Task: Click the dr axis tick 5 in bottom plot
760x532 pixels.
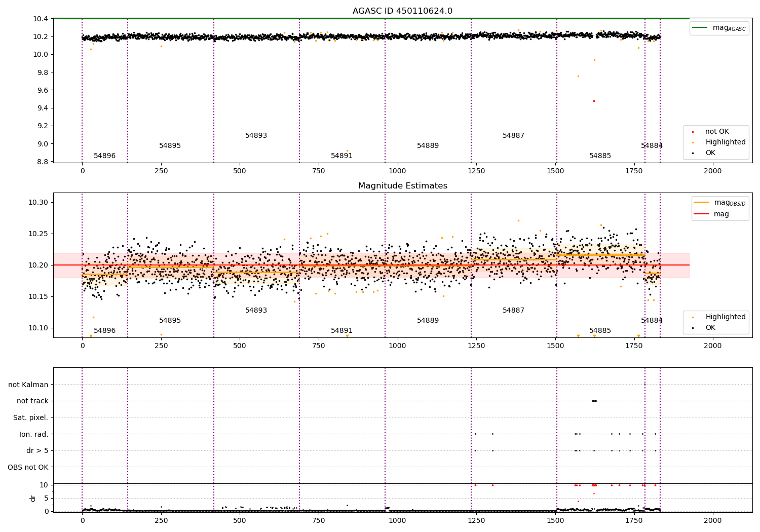Action: [47, 498]
